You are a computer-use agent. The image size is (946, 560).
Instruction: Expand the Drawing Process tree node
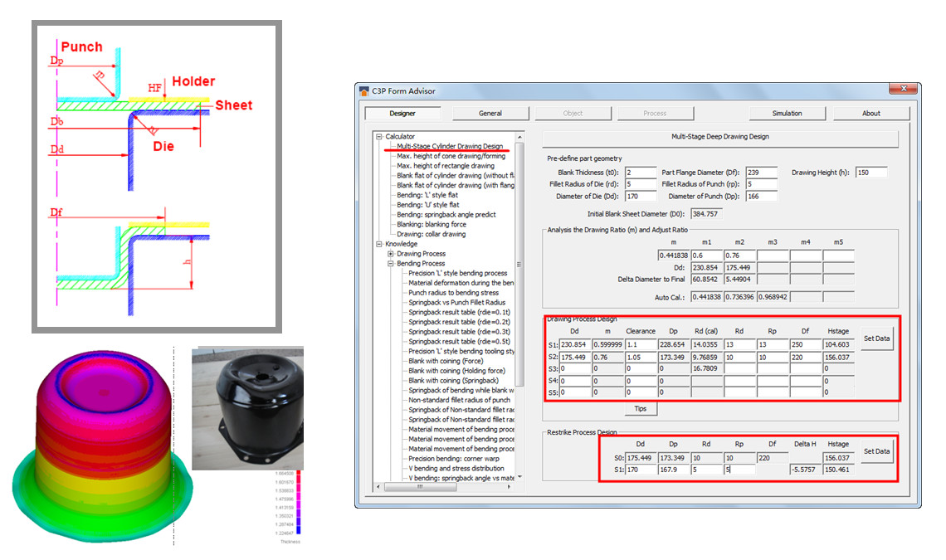click(390, 254)
